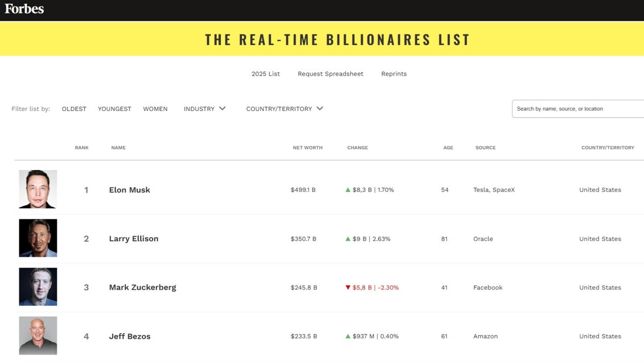644x362 pixels.
Task: Expand the Industry filter dropdown
Action: pos(204,109)
